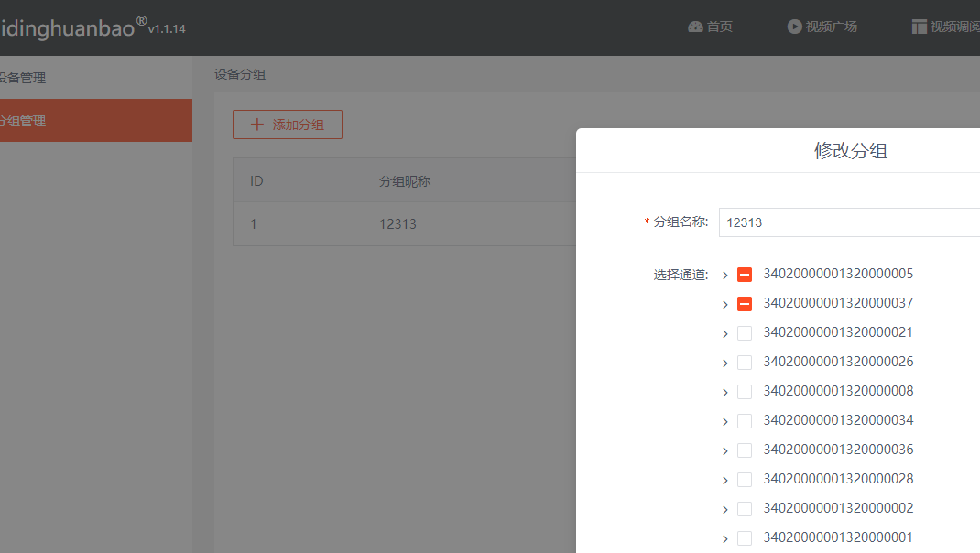Viewport: 980px width, 553px height.
Task: Expand tree node 34020000001320000021
Action: pos(725,333)
